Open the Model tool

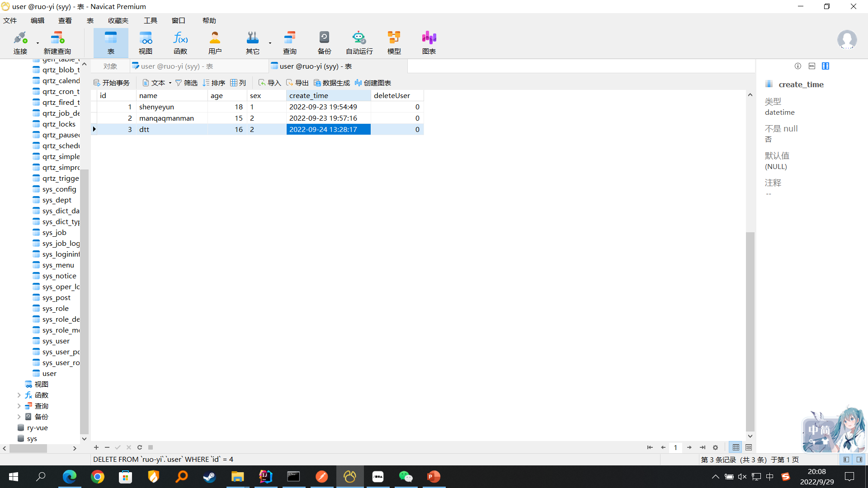394,43
